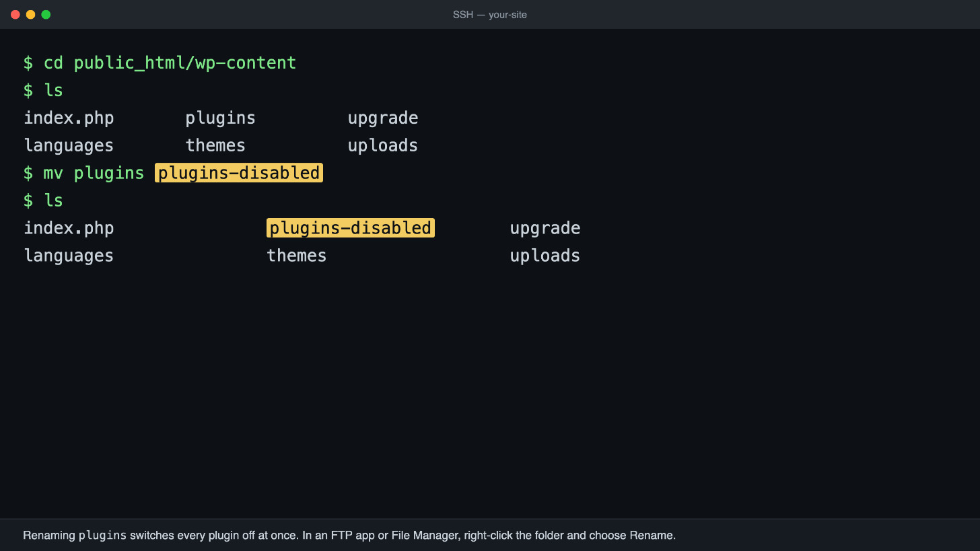The height and width of the screenshot is (551, 980).
Task: Minimize the terminal using the yellow button
Action: pos(30,14)
